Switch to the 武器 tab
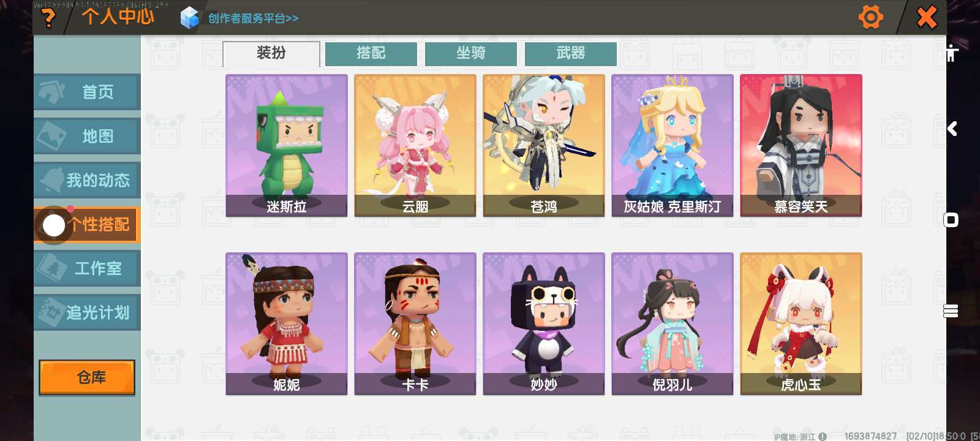 click(571, 53)
